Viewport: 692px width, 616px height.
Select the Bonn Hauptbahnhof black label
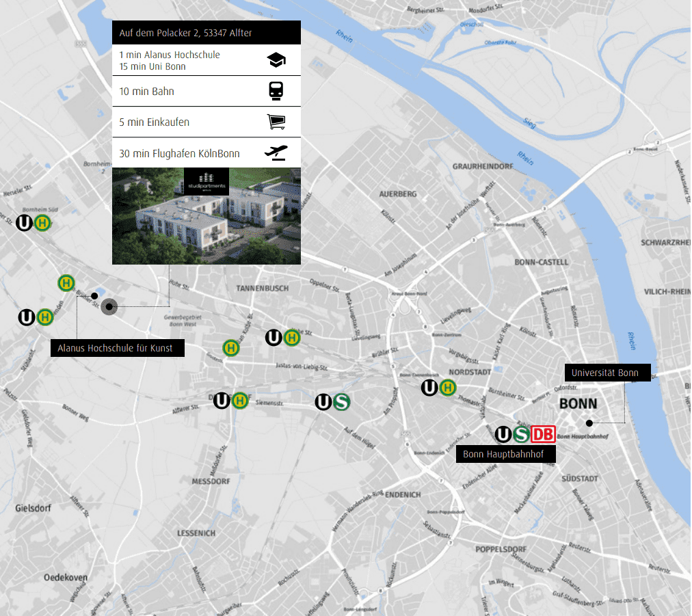click(506, 455)
